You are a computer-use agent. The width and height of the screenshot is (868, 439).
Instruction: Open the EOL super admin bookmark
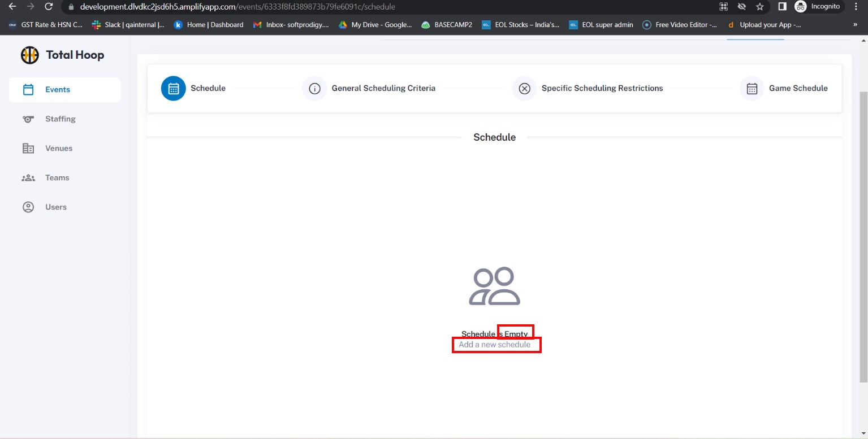pyautogui.click(x=601, y=25)
